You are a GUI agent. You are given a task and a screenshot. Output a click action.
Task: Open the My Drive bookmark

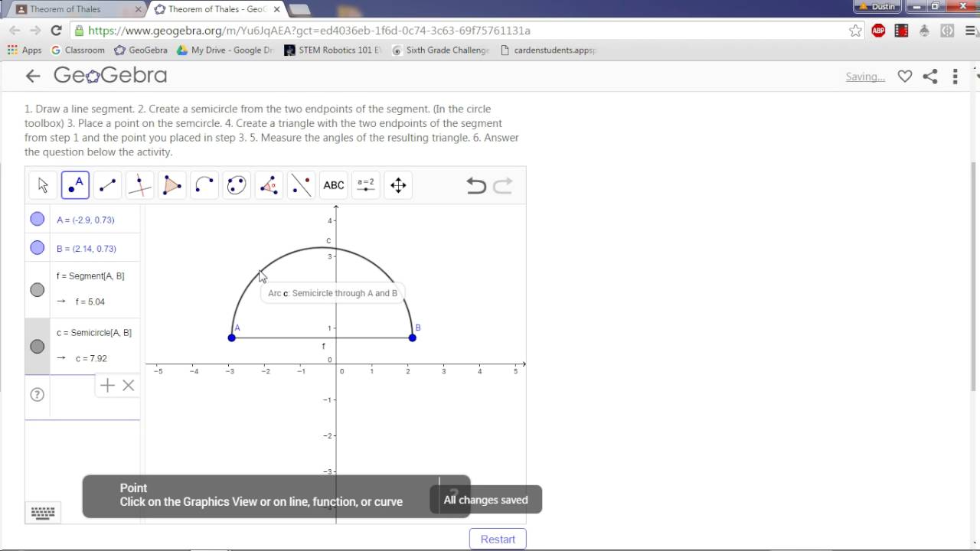click(225, 50)
